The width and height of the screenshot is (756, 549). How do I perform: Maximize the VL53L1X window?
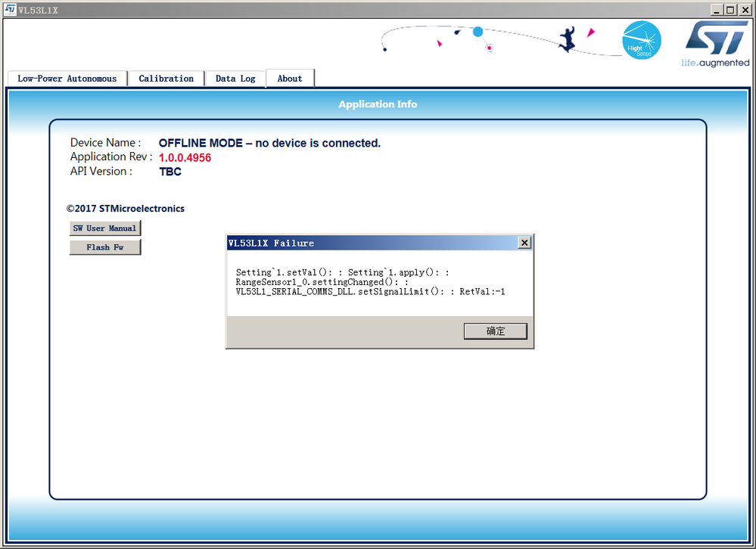tap(730, 10)
